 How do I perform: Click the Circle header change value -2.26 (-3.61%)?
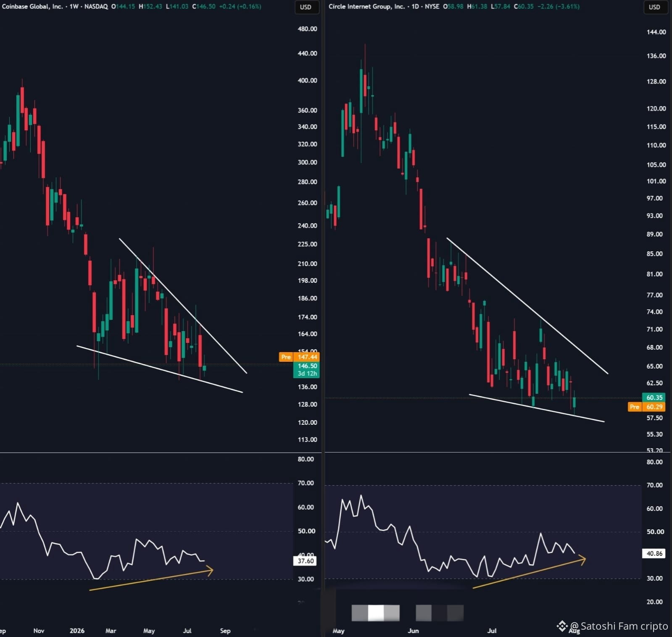coord(559,7)
